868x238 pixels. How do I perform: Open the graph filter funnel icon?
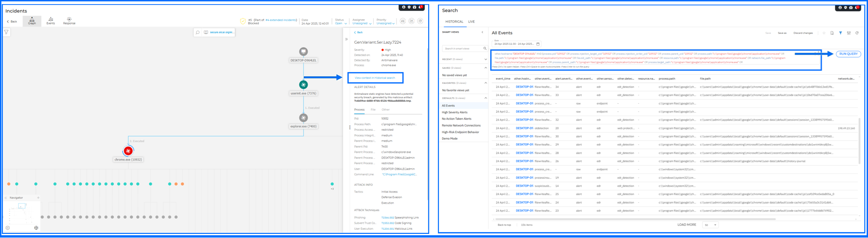[x=6, y=33]
